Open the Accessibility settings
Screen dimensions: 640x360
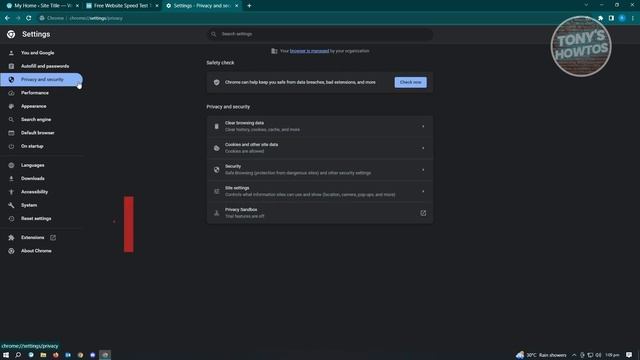(x=34, y=192)
